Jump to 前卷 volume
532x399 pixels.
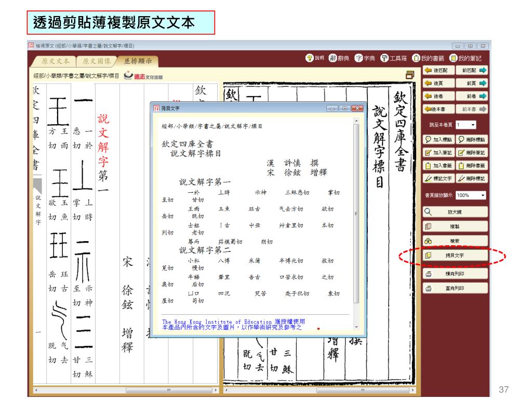click(x=472, y=96)
